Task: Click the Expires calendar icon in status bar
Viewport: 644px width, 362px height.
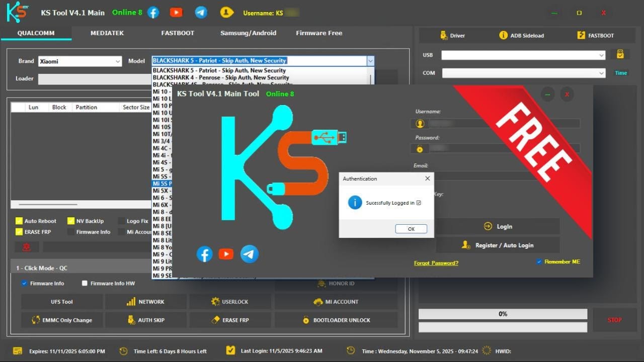Action: point(18,351)
